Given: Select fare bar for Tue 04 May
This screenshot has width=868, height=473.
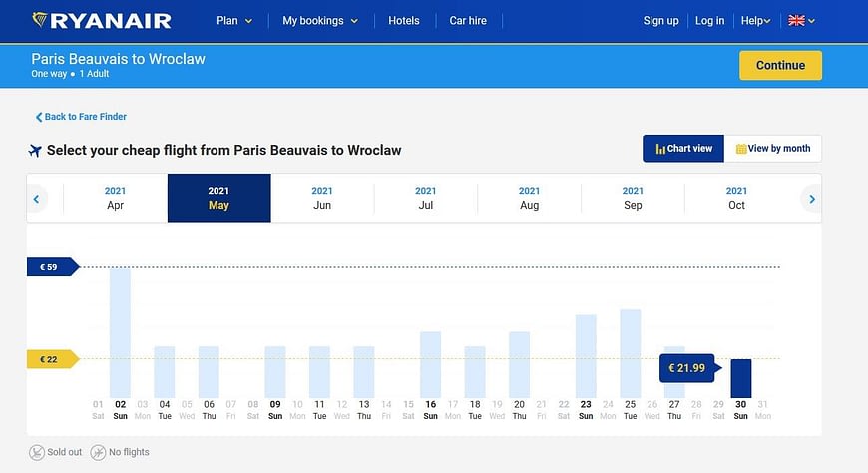Looking at the screenshot, I should pyautogui.click(x=165, y=372).
